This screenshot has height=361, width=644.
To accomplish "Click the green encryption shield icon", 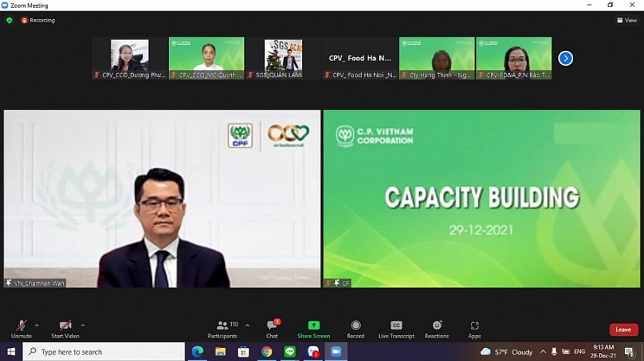I will 9,20.
